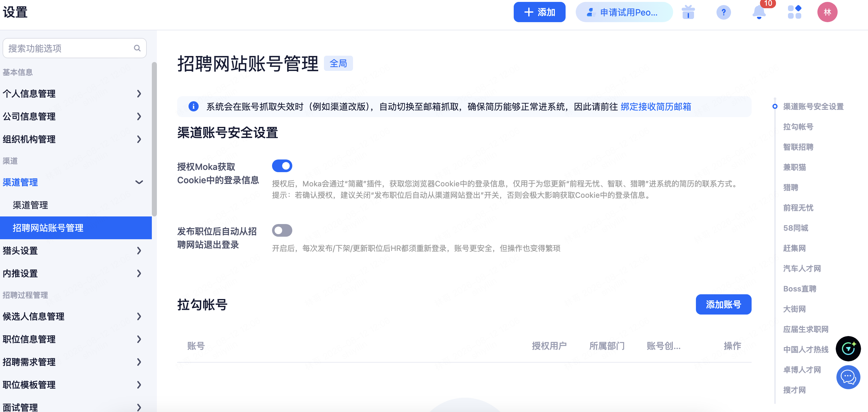Click the info icon in the notice banner

(193, 107)
